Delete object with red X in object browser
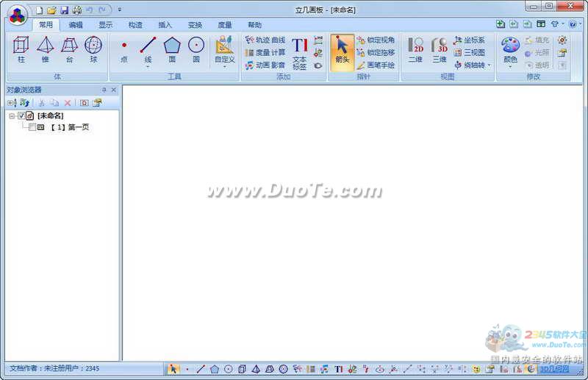 pyautogui.click(x=68, y=103)
